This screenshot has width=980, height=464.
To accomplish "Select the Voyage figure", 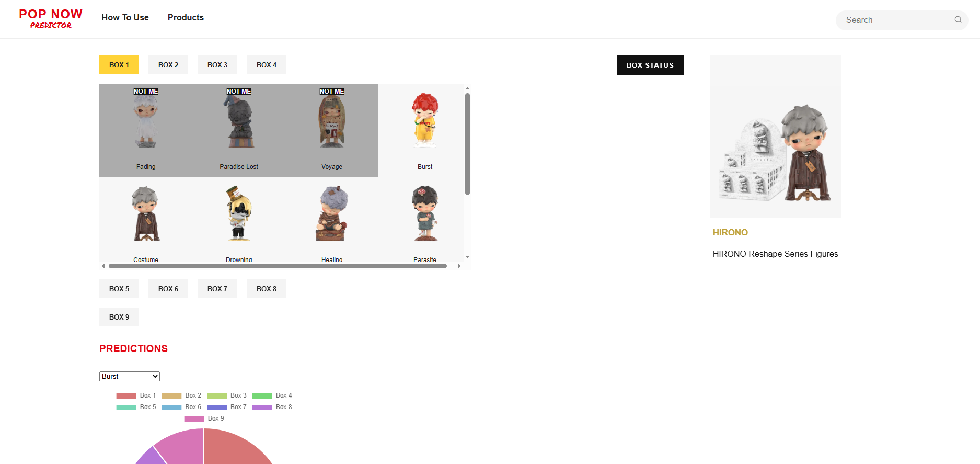I will coord(332,130).
